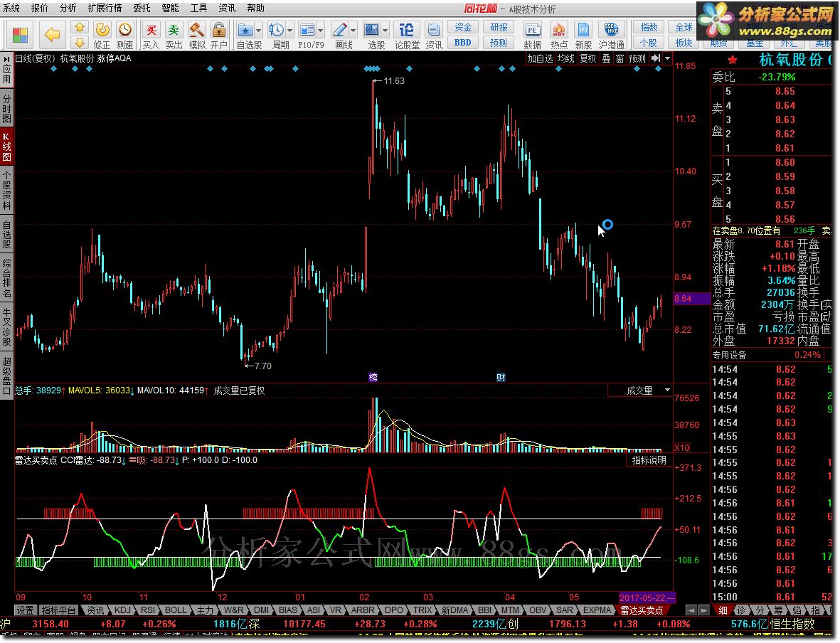Click the 研报 toolbar button
This screenshot has height=643, width=840.
(x=498, y=27)
